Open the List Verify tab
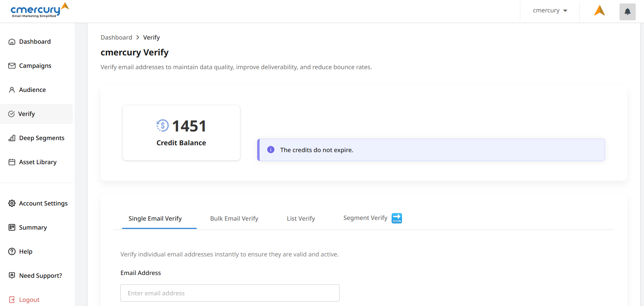 301,219
